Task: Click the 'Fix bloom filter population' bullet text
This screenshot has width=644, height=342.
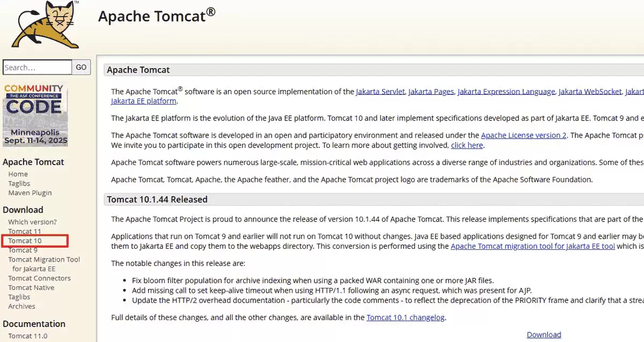Action: [313, 280]
